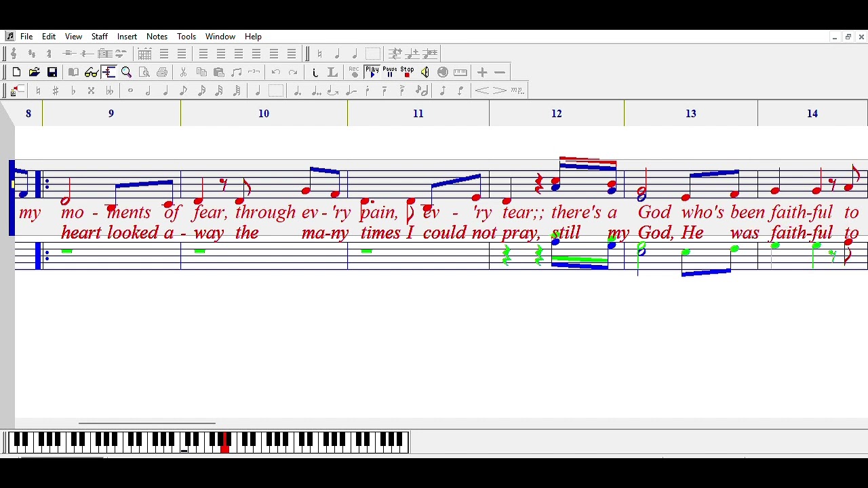The image size is (868, 488).
Task: Click the lyric word "looked"
Action: point(134,232)
